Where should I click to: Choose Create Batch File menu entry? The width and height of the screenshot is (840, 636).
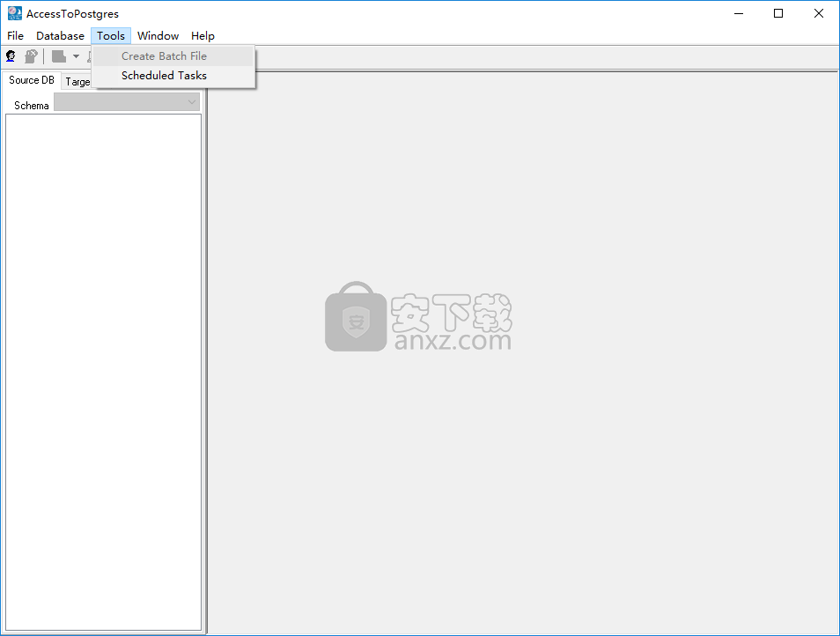173,56
